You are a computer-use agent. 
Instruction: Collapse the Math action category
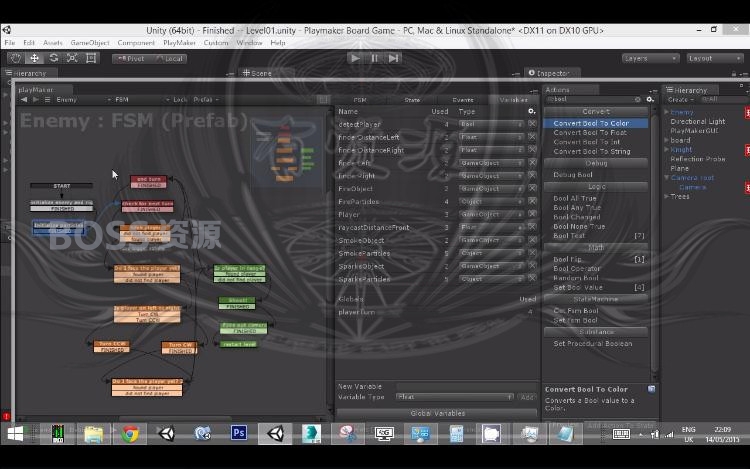[596, 248]
